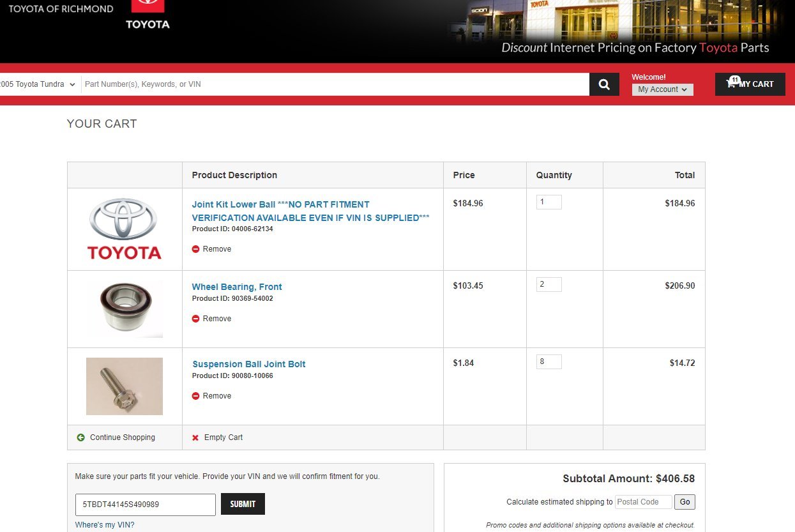This screenshot has height=532, width=795.
Task: Click the green Continue Shopping arrow icon
Action: (x=81, y=437)
